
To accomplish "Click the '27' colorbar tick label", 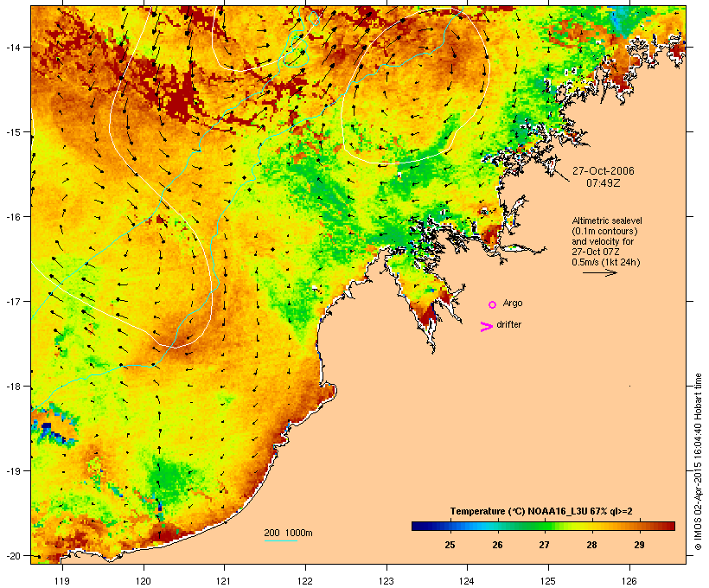I will pyautogui.click(x=544, y=545).
